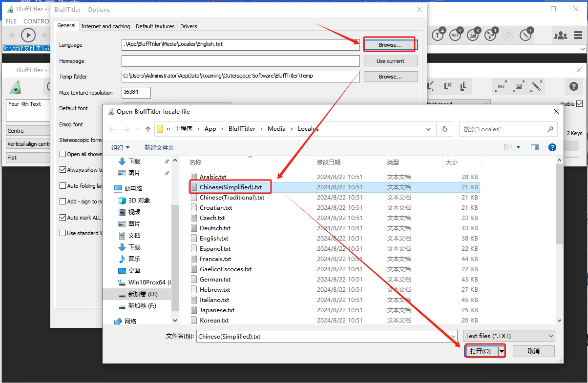Open the Flat style dropdown

[28, 158]
